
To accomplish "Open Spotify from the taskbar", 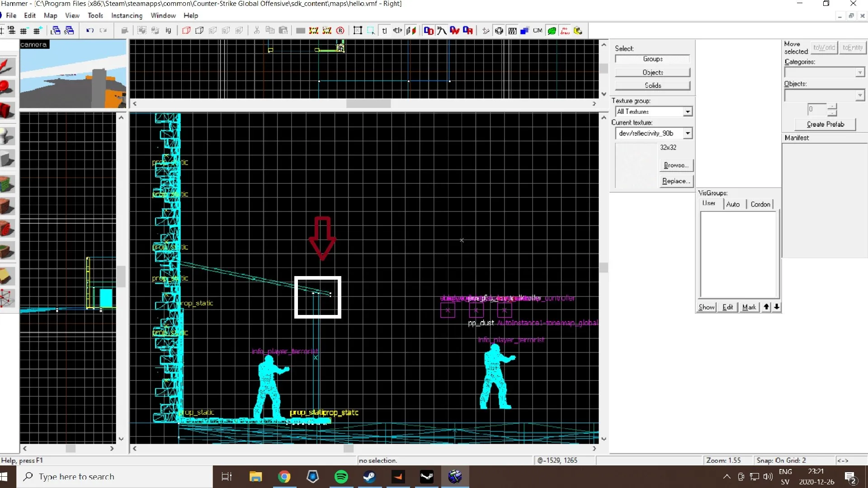I will 341,476.
